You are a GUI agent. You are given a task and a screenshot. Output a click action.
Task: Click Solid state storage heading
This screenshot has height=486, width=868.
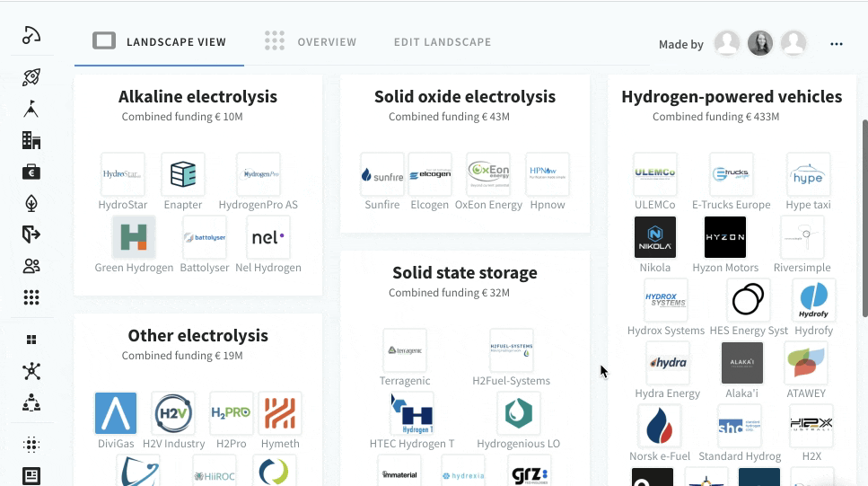click(465, 273)
